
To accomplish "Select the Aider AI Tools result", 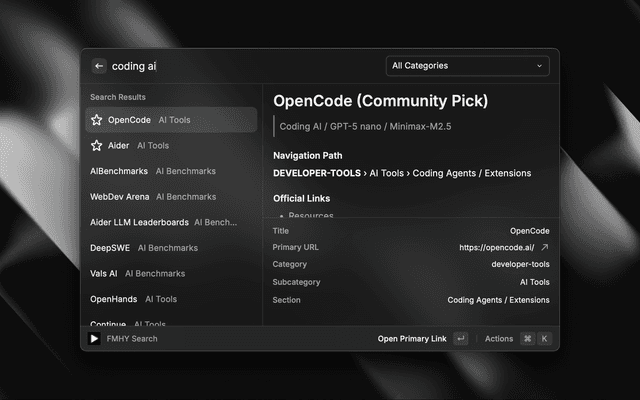I will [171, 145].
